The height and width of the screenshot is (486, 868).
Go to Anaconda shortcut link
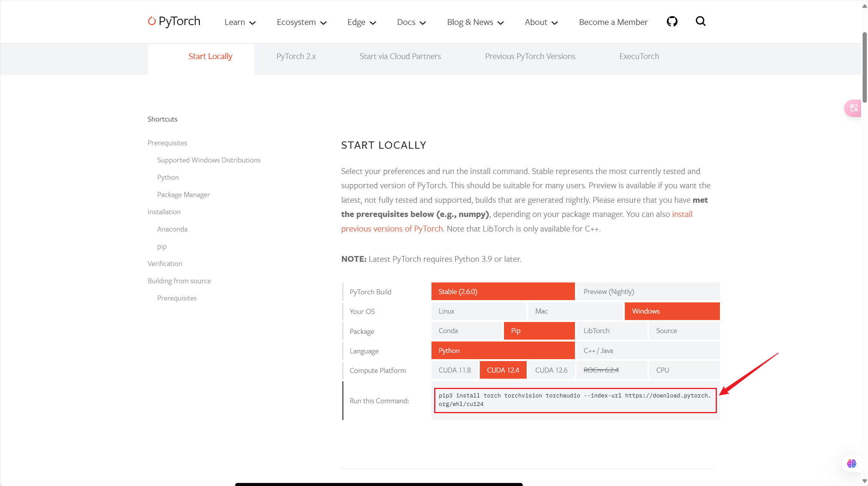coord(172,229)
